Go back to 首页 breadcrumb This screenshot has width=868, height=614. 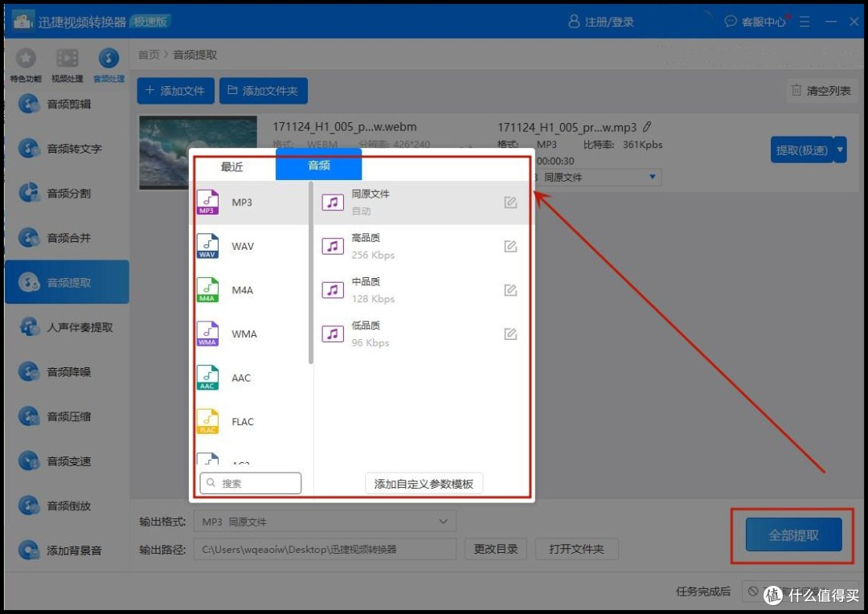[x=149, y=55]
